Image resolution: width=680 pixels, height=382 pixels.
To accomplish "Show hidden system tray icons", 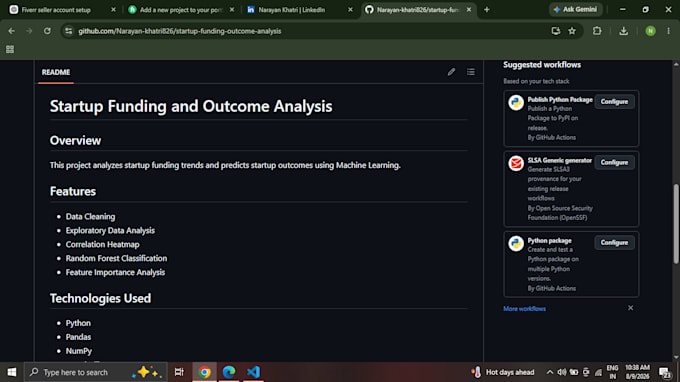I will 549,372.
